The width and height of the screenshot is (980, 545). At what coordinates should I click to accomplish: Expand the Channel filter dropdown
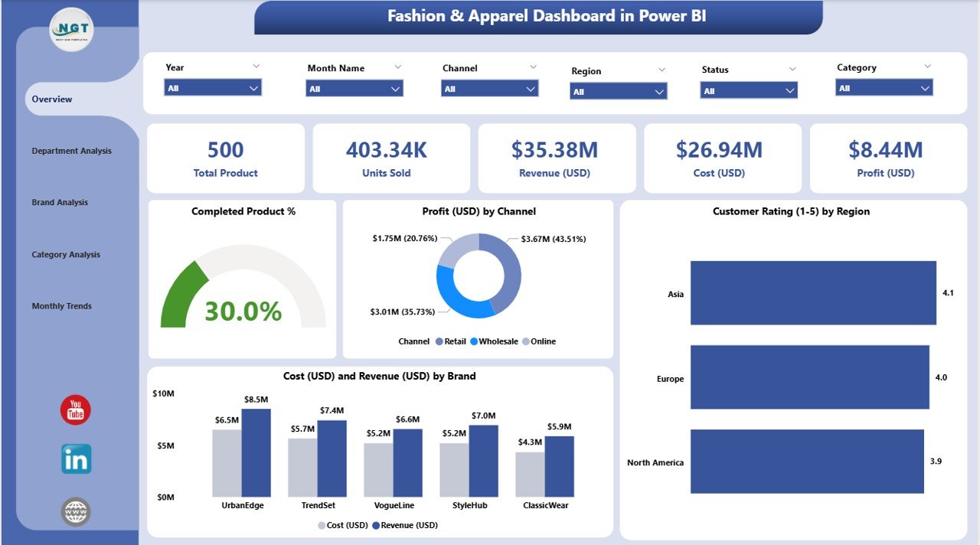pos(489,89)
